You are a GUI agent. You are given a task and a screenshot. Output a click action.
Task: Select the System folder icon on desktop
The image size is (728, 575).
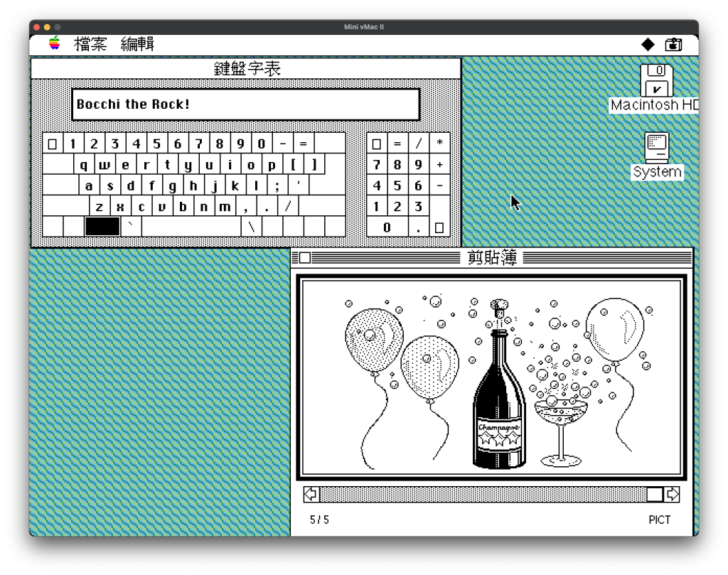pyautogui.click(x=656, y=148)
